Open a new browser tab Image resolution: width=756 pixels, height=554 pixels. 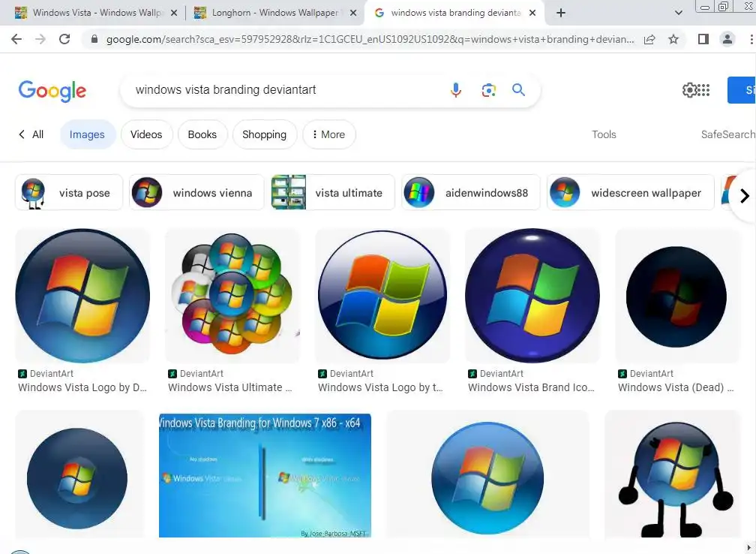561,13
